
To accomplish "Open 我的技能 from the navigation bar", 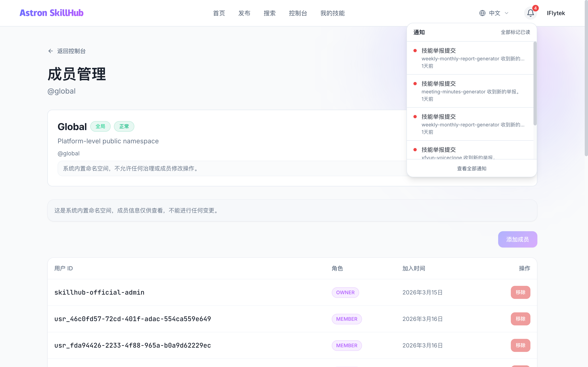I will point(332,13).
